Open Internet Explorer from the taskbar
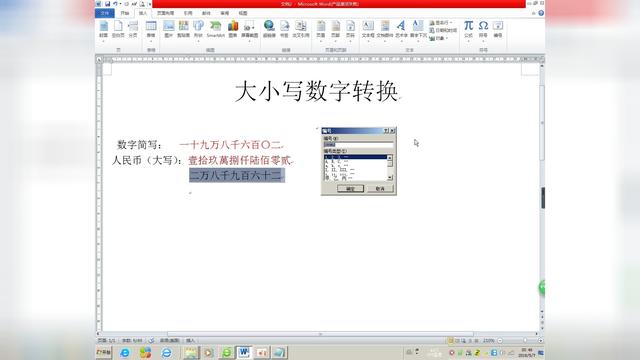This screenshot has width=640, height=360. tap(125, 352)
